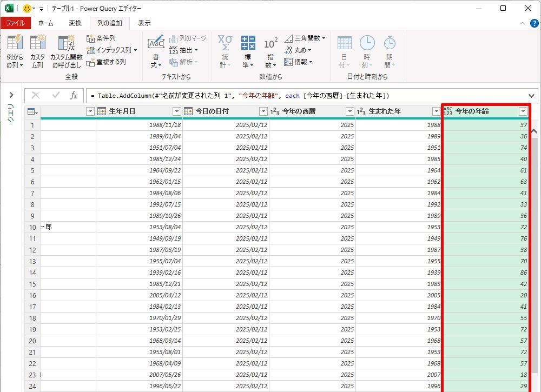Click the 123 type icon of 今年の西暦 column
This screenshot has width=541, height=392.
coord(275,111)
